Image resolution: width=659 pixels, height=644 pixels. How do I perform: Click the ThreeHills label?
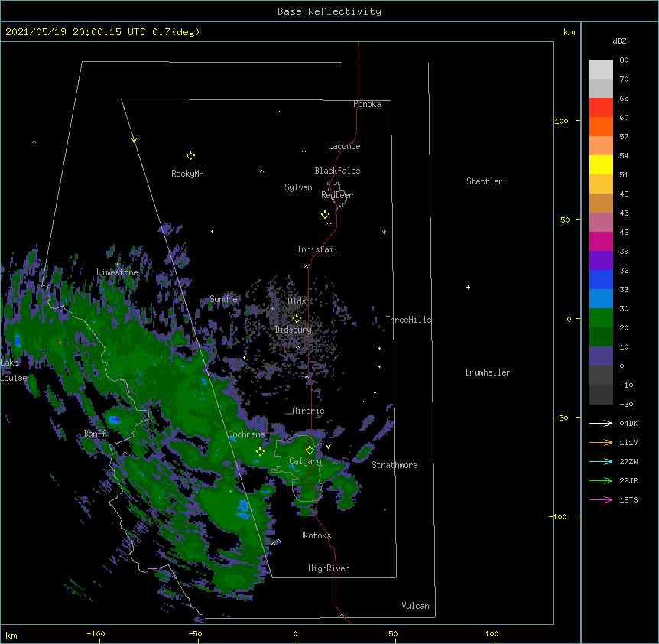(x=408, y=320)
